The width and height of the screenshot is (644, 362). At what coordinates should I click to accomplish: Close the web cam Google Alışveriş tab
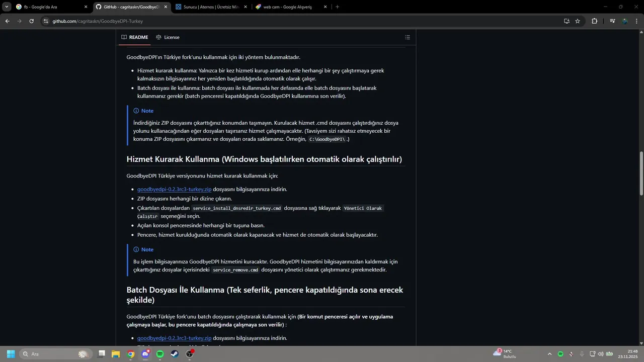[325, 7]
